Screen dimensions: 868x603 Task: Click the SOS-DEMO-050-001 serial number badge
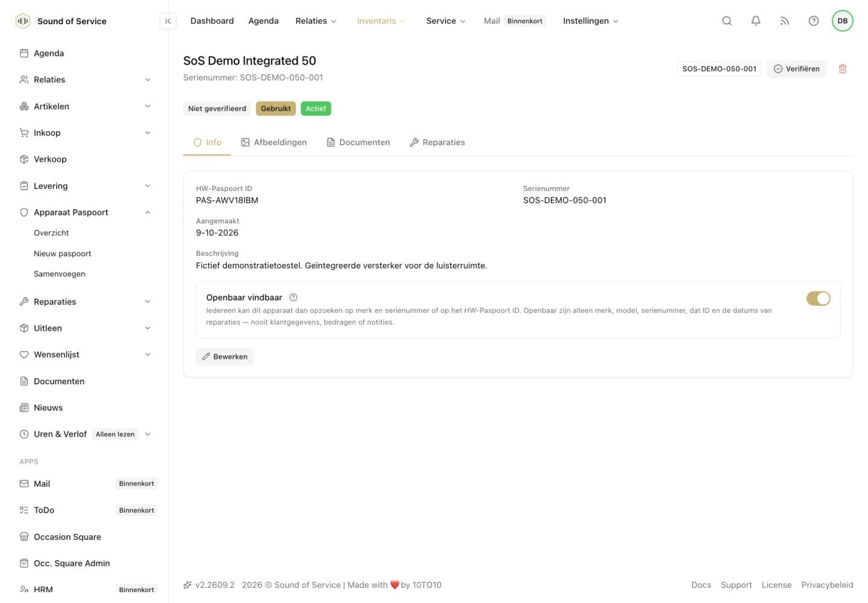pyautogui.click(x=719, y=69)
